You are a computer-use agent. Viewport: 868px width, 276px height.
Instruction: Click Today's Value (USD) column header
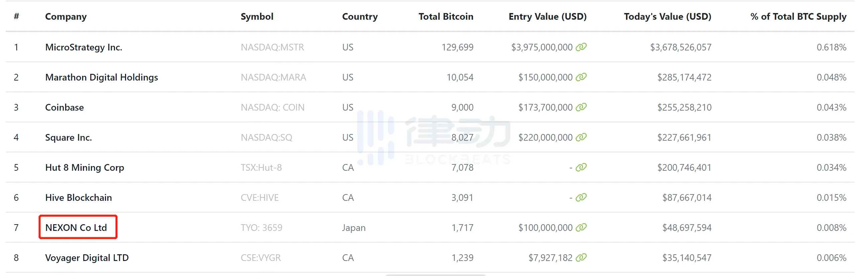(667, 16)
